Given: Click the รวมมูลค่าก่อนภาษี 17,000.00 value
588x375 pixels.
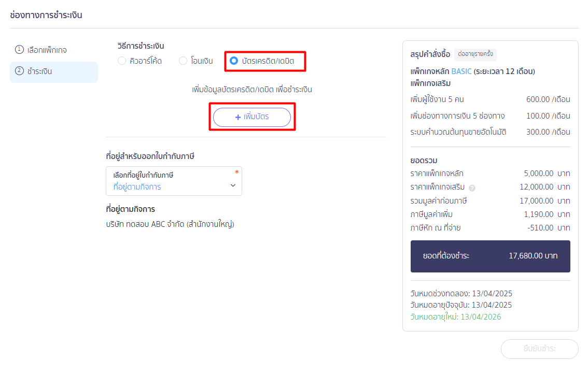Looking at the screenshot, I should (537, 201).
